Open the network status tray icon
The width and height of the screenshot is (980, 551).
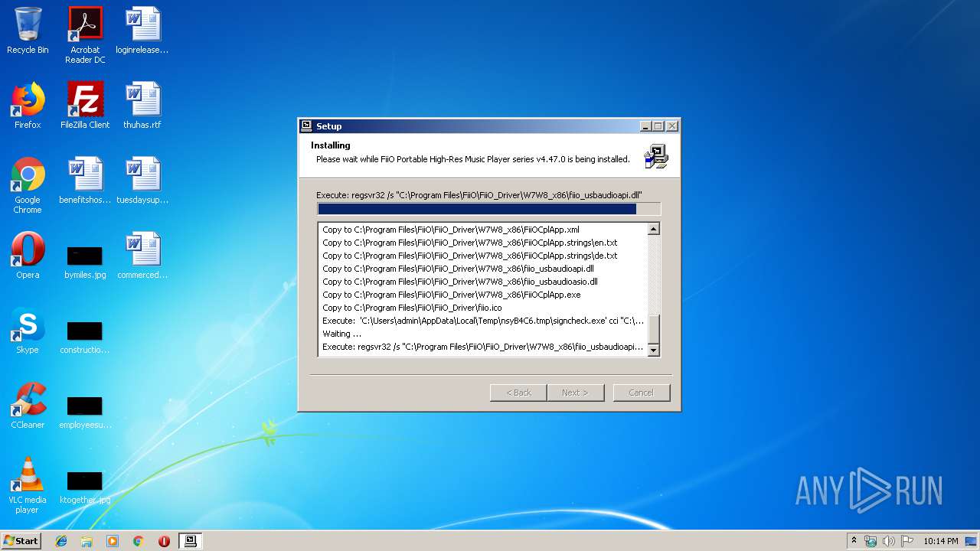click(871, 541)
